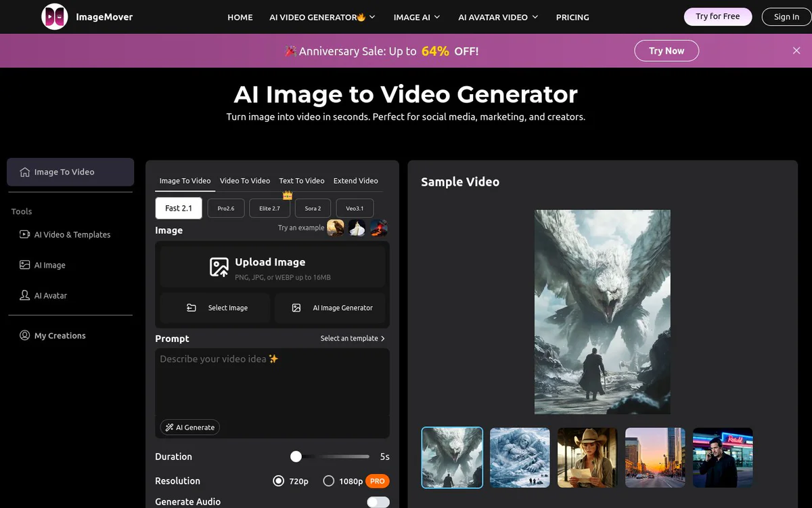This screenshot has height=508, width=812.
Task: Select 720p resolution
Action: click(x=278, y=481)
